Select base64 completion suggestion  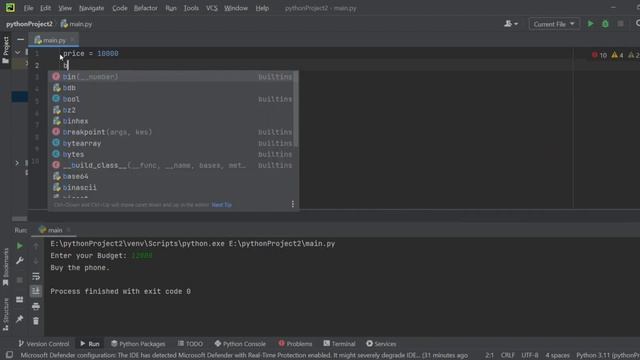(171, 176)
